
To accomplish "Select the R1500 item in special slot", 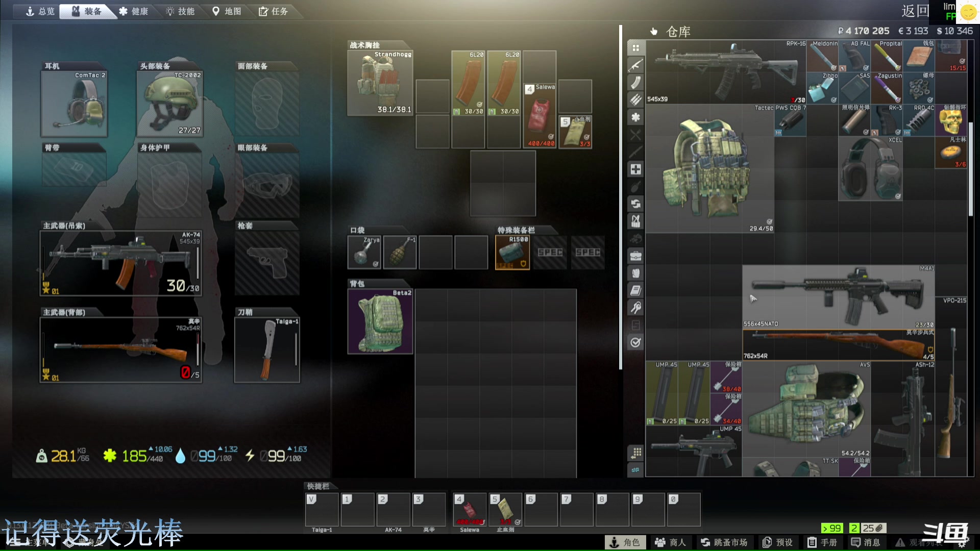I will (x=512, y=253).
